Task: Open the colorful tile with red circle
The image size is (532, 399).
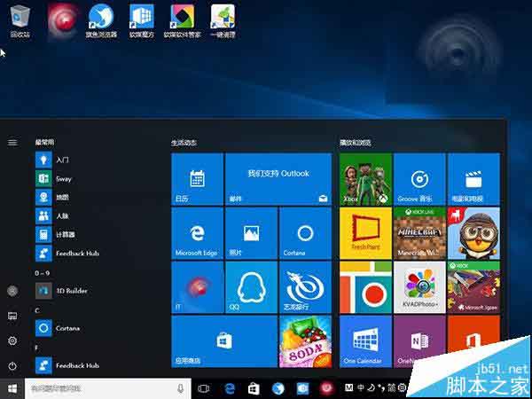Action: 365,287
